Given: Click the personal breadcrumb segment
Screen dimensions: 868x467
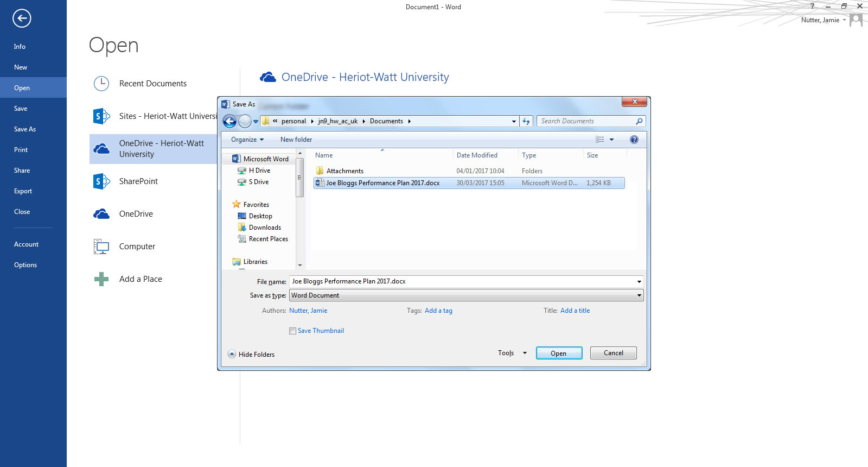Looking at the screenshot, I should (x=293, y=121).
